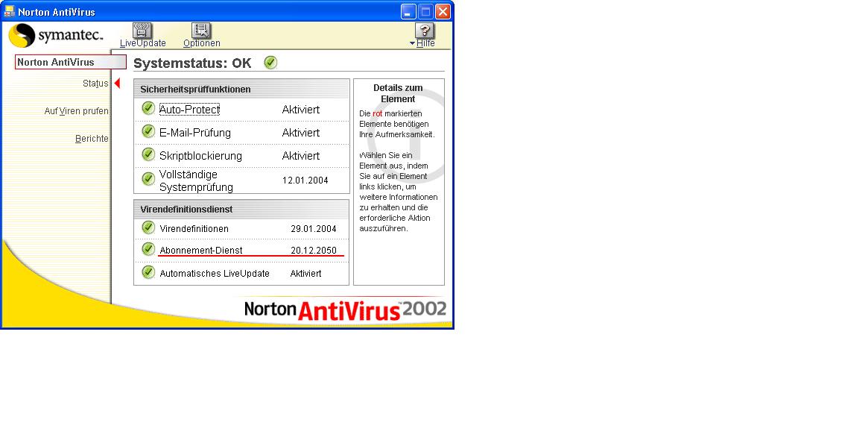Screen dimensions: 868x446
Task: Open Auf Viren prüfen in sidebar
Action: pos(77,111)
